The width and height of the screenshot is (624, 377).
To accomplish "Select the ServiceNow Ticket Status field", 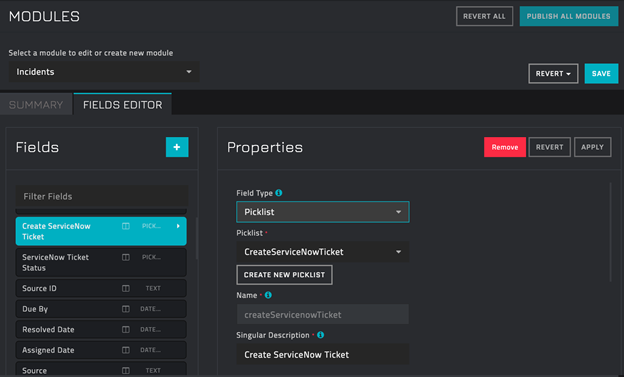I will (101, 262).
